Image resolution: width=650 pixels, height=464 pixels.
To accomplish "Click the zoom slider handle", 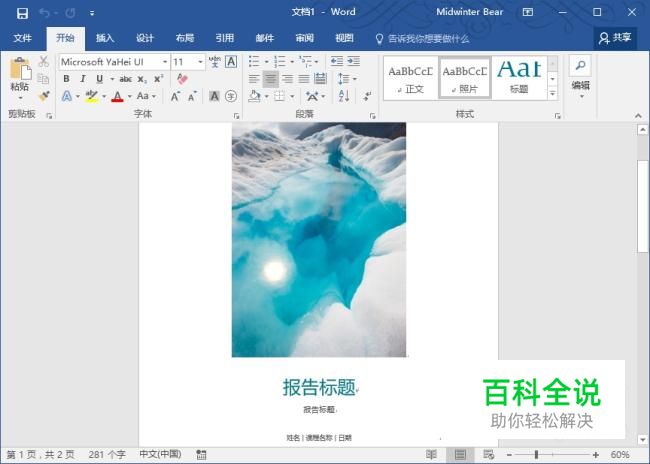I will tap(536, 455).
